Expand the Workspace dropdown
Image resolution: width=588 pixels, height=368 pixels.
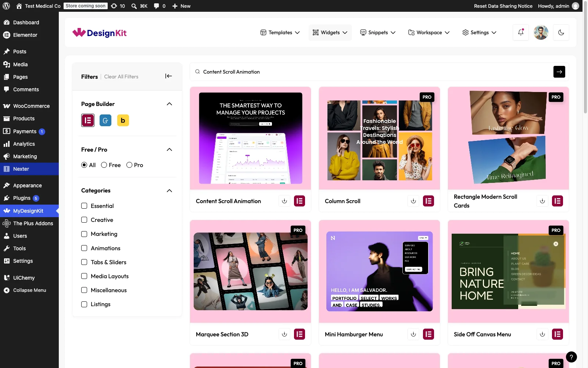pyautogui.click(x=429, y=32)
